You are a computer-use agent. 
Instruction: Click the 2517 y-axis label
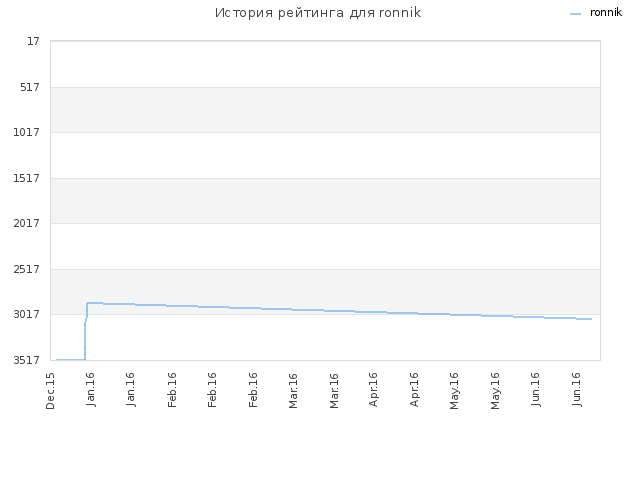tap(27, 269)
